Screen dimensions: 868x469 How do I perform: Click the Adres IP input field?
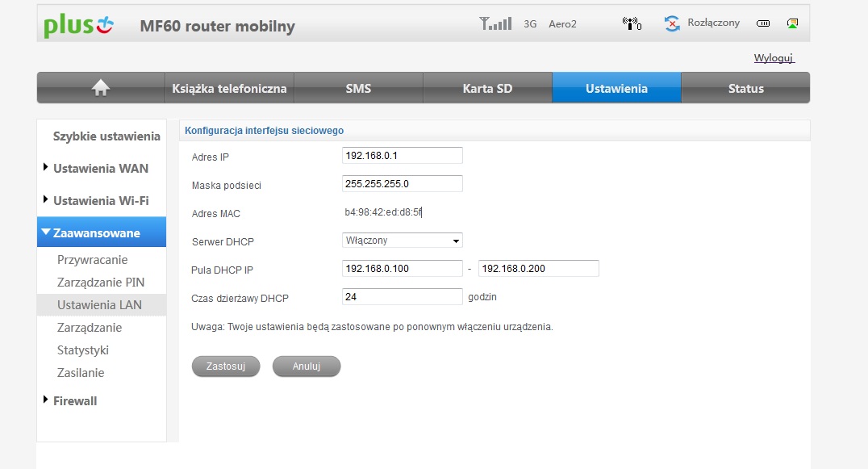(x=403, y=155)
